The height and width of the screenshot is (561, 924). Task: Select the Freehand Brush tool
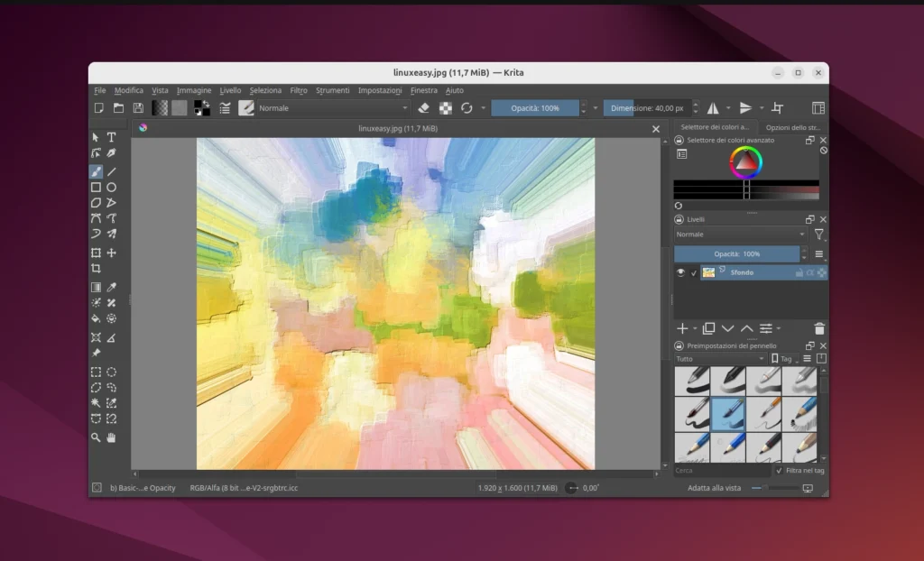click(96, 170)
